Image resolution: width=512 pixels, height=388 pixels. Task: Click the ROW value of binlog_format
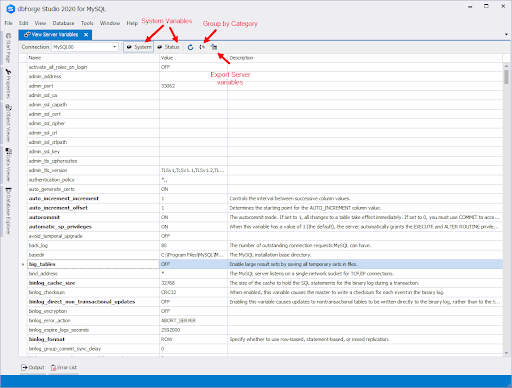pos(193,339)
